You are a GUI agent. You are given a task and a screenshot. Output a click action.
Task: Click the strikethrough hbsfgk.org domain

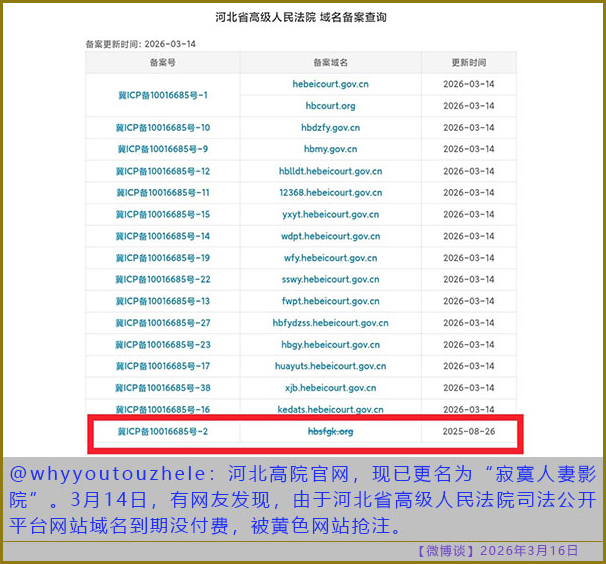pyautogui.click(x=330, y=431)
